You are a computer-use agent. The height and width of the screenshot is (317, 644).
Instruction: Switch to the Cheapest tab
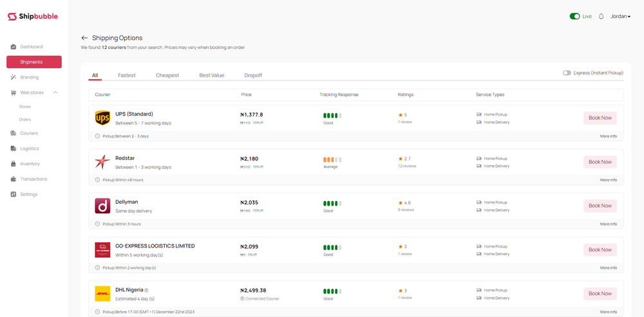click(x=167, y=75)
